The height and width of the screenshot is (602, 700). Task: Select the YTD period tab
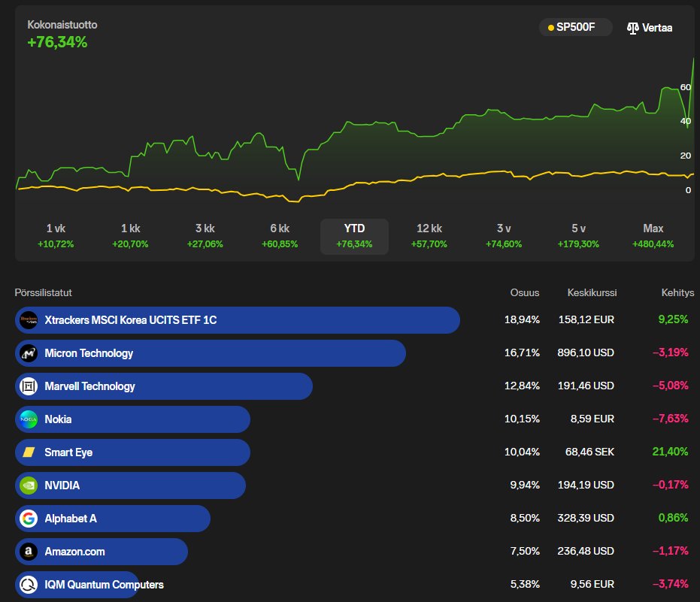pyautogui.click(x=354, y=236)
